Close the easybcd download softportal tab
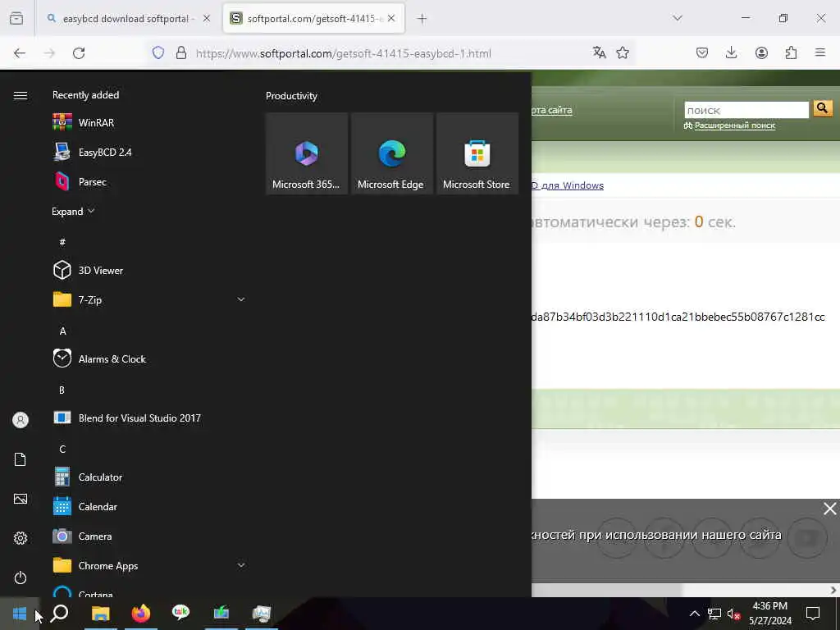The width and height of the screenshot is (840, 630). point(207,19)
